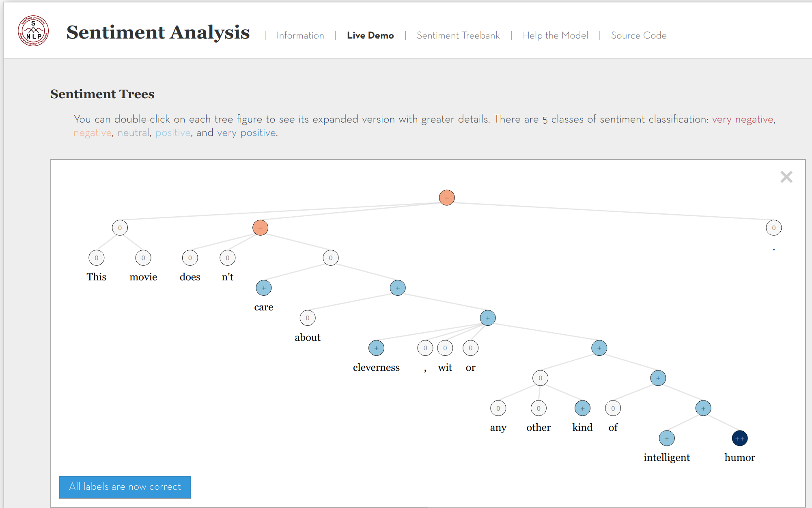Select the negative sentiment node mid-tree

click(x=260, y=227)
